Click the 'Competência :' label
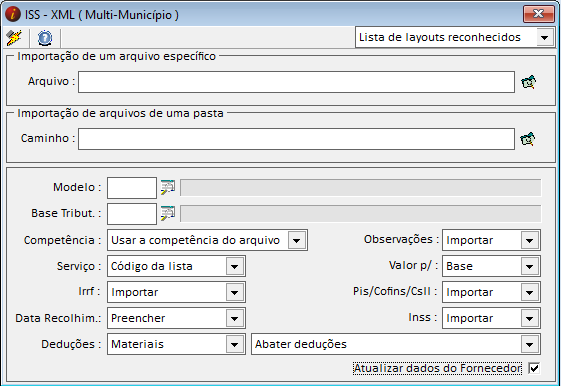561x386 pixels. [x=63, y=240]
